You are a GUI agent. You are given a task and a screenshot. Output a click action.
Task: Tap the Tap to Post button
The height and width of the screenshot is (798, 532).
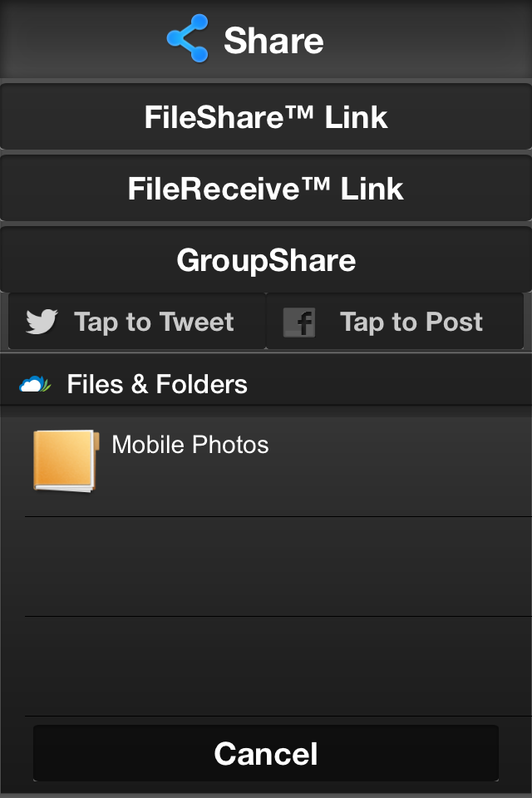[395, 322]
